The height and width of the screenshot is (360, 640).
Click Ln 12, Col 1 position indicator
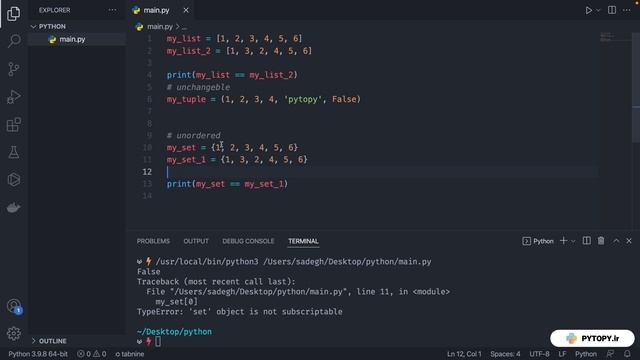pos(464,354)
